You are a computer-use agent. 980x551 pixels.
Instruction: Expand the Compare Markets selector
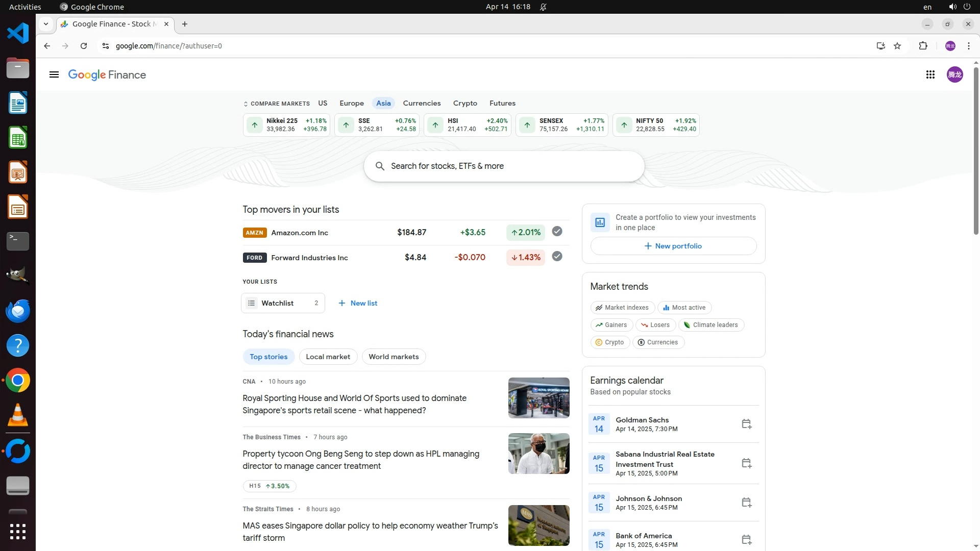pyautogui.click(x=277, y=104)
